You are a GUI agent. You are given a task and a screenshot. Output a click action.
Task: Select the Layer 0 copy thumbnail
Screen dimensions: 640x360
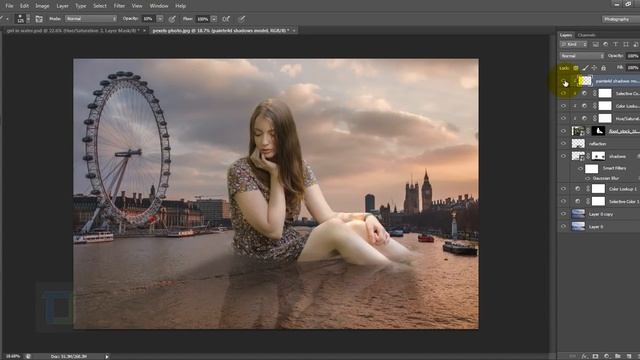coord(578,214)
